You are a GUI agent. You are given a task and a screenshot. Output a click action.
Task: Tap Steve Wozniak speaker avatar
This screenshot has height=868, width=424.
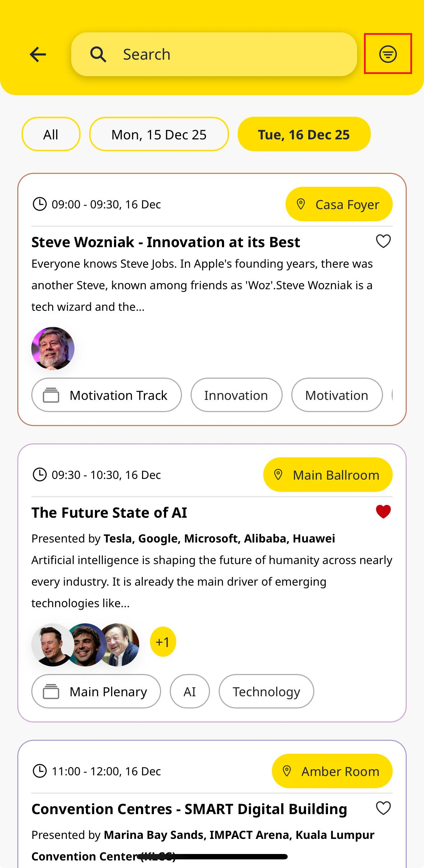point(53,348)
